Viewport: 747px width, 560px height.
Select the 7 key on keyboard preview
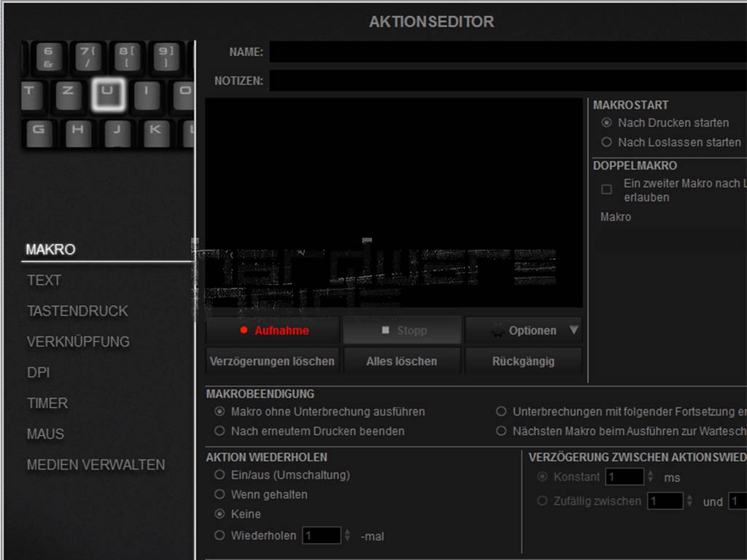click(88, 55)
